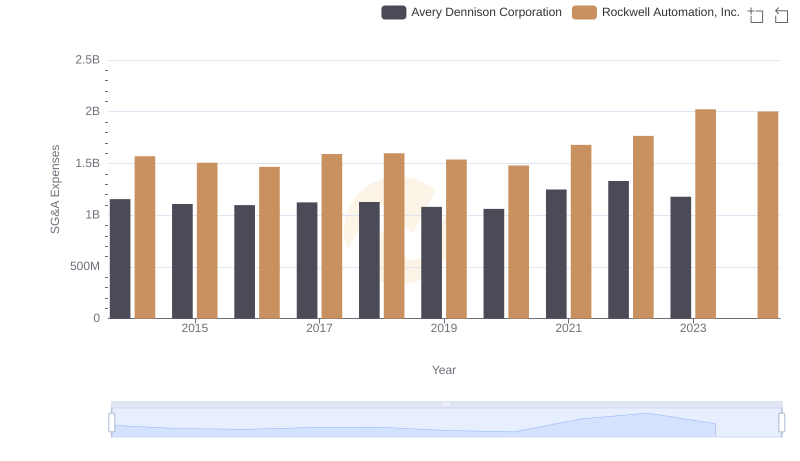Click the Rockwell Automation bar for 2020

click(x=518, y=242)
